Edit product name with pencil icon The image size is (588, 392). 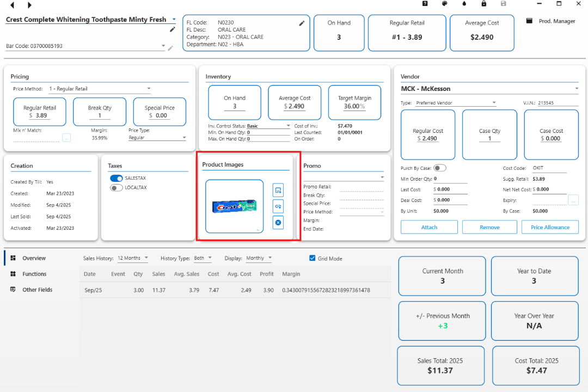tap(173, 29)
